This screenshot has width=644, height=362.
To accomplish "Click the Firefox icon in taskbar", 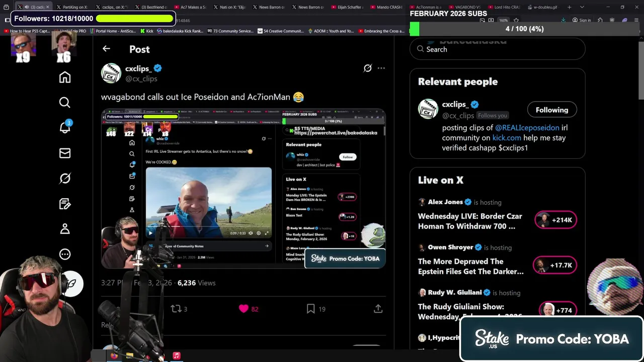I will 114,356.
